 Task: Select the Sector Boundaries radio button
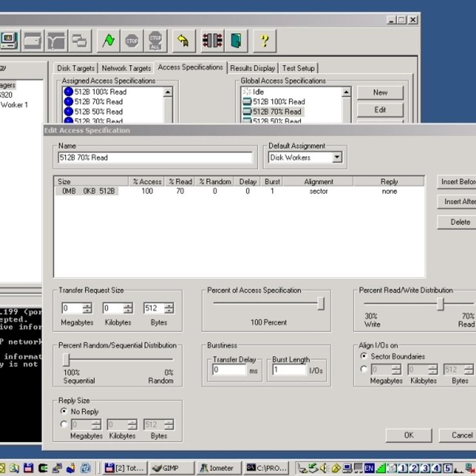tap(364, 356)
